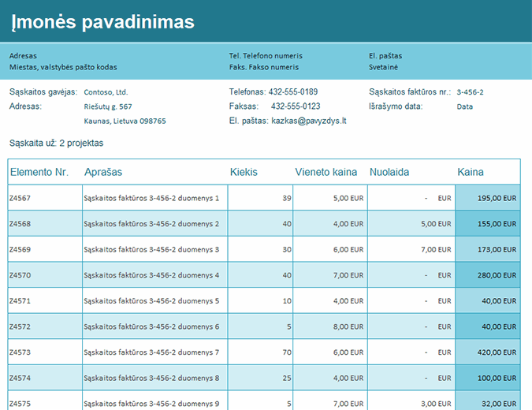Click the 280,00 EUR price cell

(x=497, y=275)
